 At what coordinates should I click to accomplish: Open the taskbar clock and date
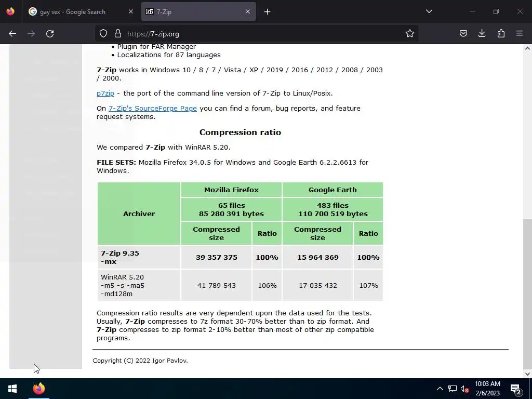(x=487, y=389)
